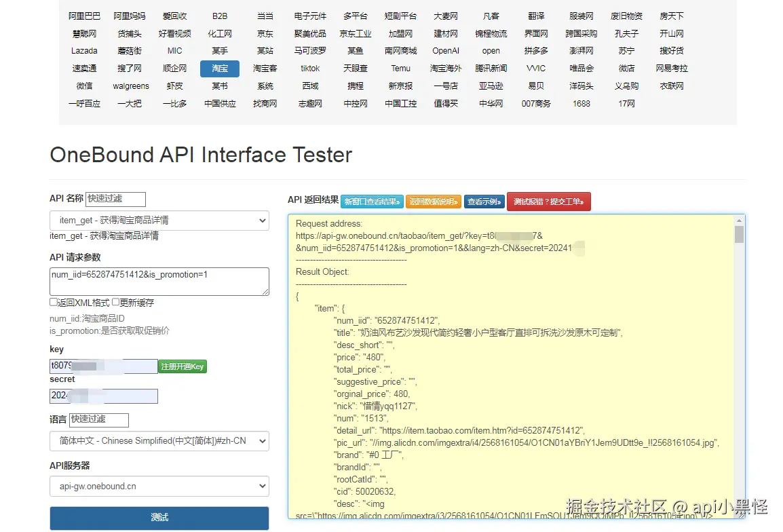Click the 查看示例 button
This screenshot has height=532, width=783.
[x=484, y=202]
